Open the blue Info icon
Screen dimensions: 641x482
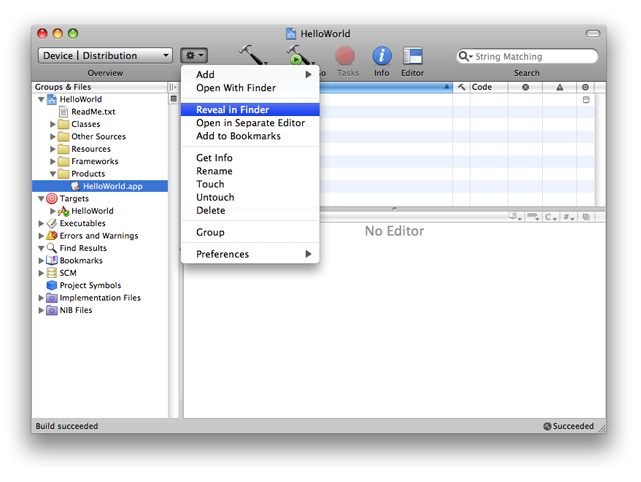(x=382, y=56)
